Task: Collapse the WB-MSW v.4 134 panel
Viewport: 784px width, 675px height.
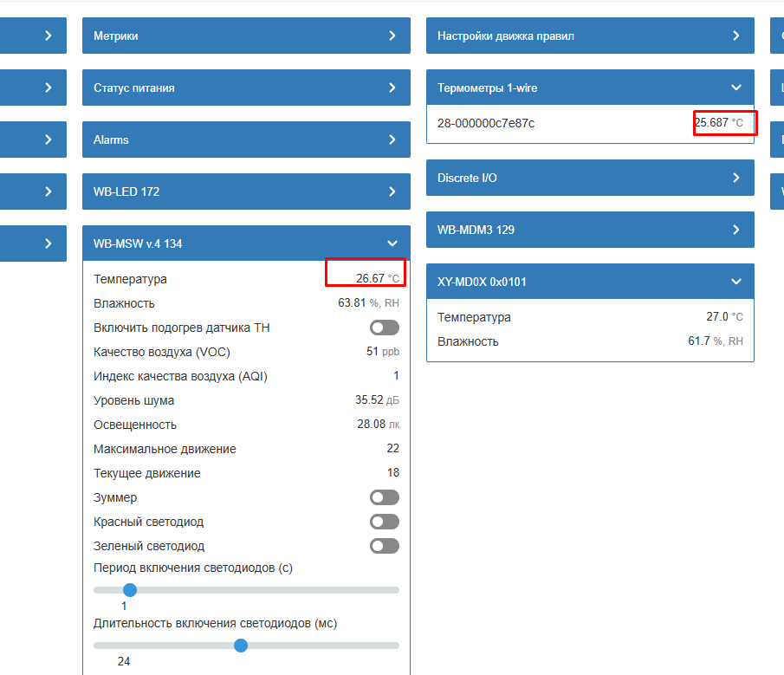Action: 392,244
